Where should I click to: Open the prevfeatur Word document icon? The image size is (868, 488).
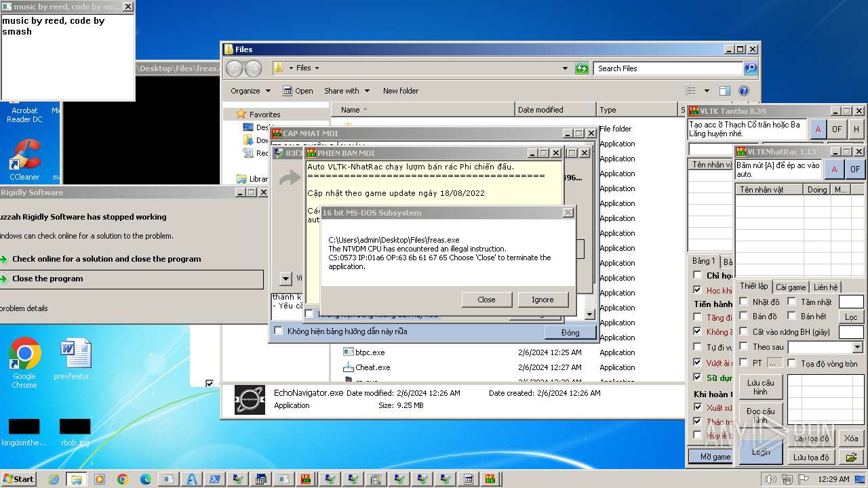75,360
